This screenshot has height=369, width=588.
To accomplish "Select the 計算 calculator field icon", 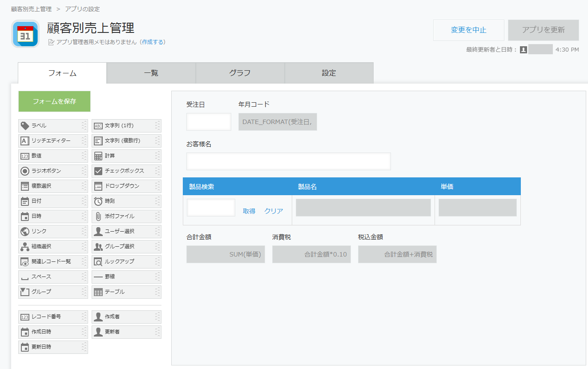I will pyautogui.click(x=98, y=156).
